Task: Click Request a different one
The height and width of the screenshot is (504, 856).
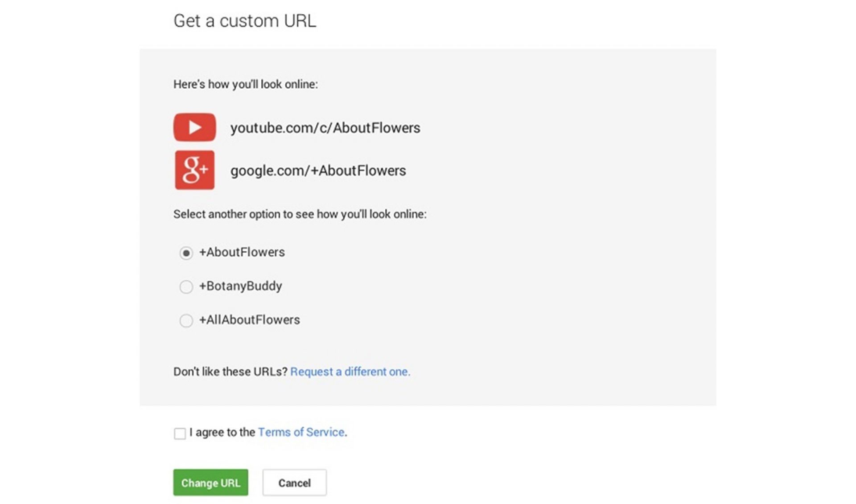Action: 351,372
